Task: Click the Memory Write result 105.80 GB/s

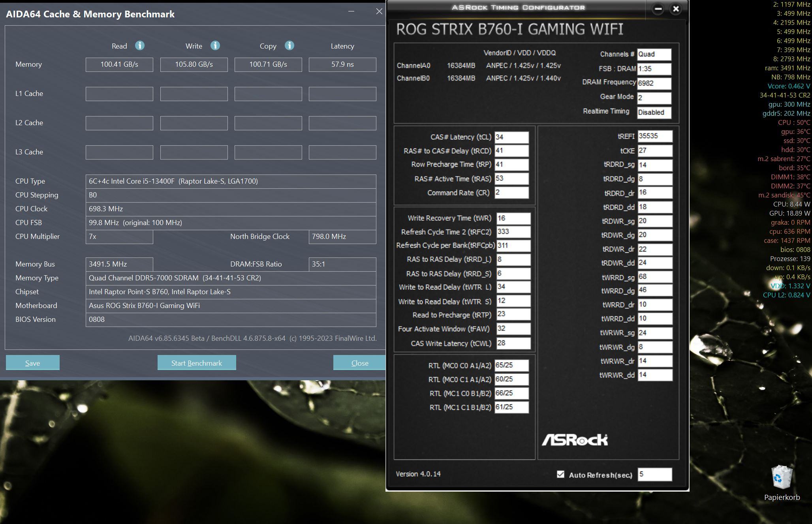Action: [x=194, y=64]
